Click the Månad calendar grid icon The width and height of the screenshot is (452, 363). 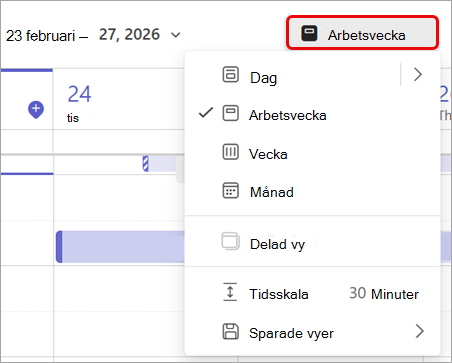231,190
